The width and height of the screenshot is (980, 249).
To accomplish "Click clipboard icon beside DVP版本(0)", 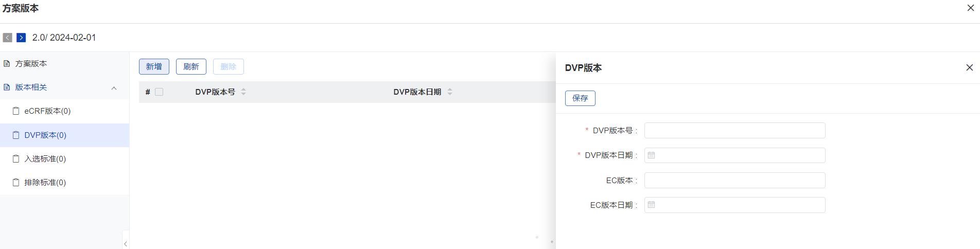I will 16,135.
